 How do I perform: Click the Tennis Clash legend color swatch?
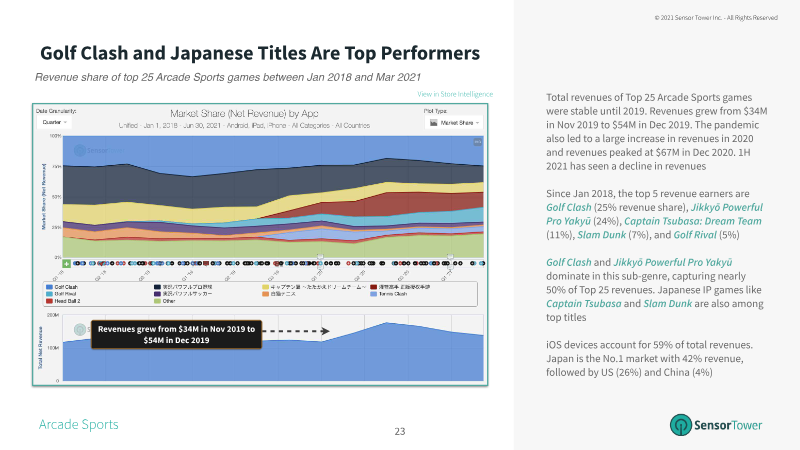tap(373, 294)
